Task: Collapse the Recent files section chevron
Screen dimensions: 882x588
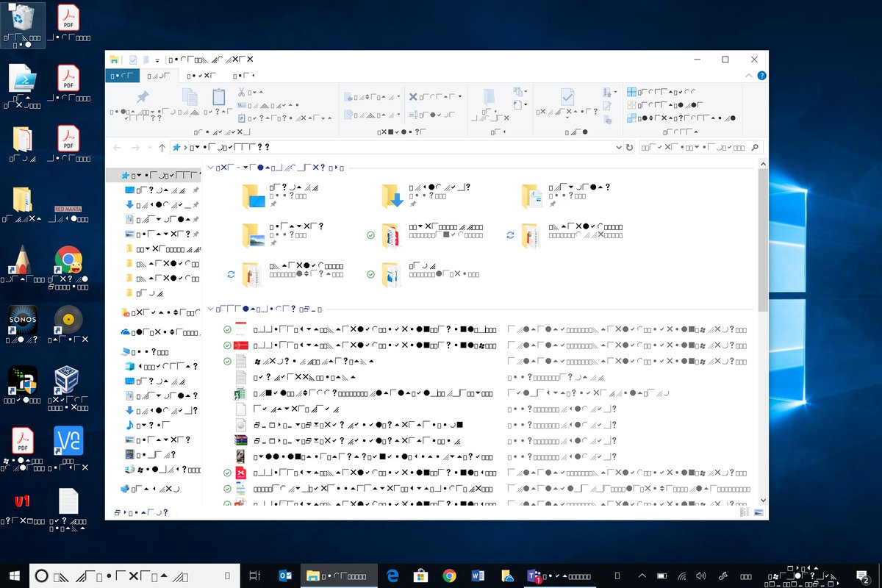Action: [x=211, y=309]
